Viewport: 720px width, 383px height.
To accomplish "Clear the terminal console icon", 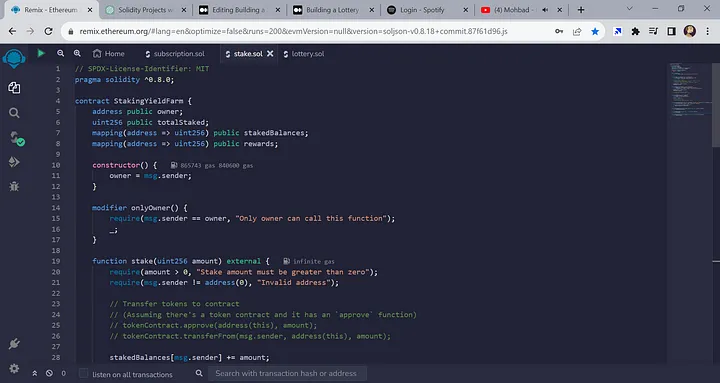I will (x=49, y=373).
